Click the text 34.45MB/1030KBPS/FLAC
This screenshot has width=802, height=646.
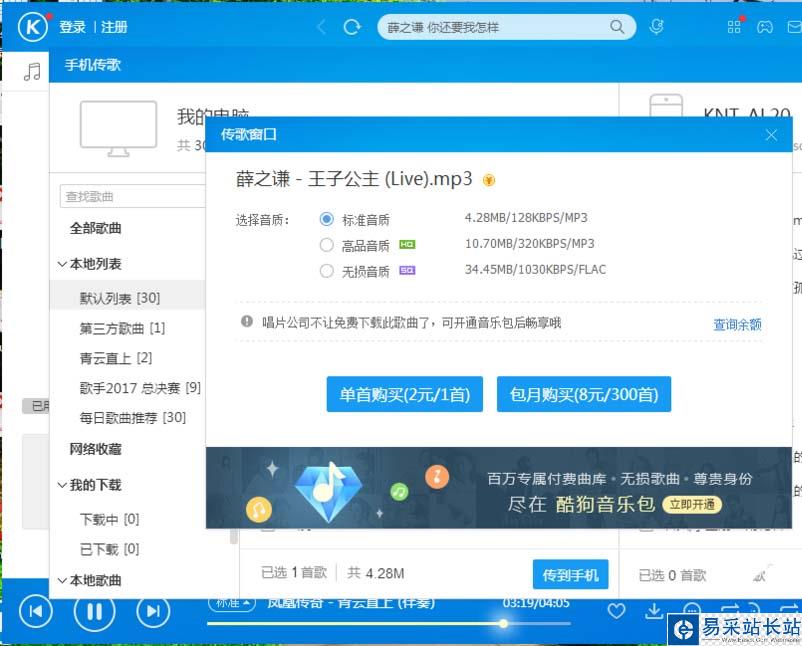pyautogui.click(x=535, y=270)
